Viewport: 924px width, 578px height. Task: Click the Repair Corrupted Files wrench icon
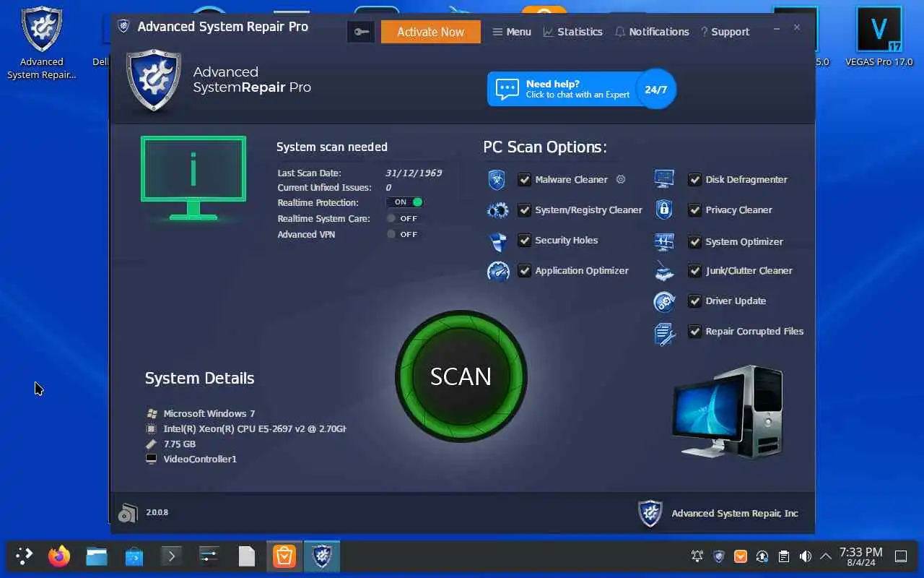tap(664, 333)
